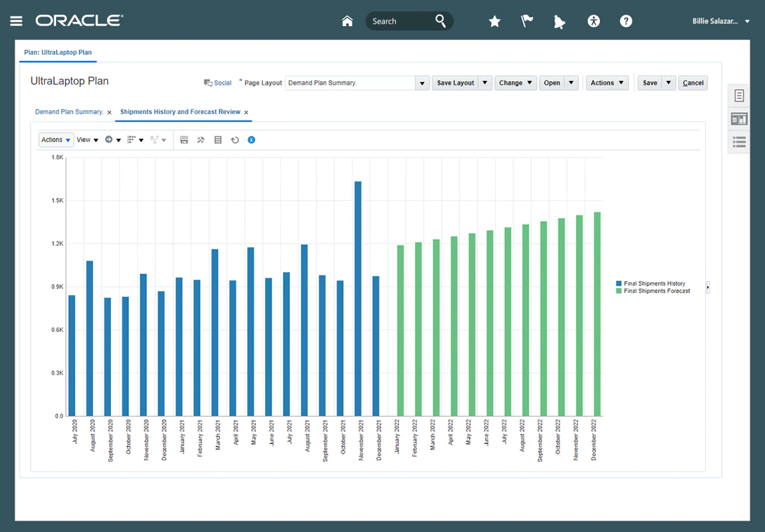The height and width of the screenshot is (532, 765).
Task: Open accessibility settings icon
Action: point(594,21)
